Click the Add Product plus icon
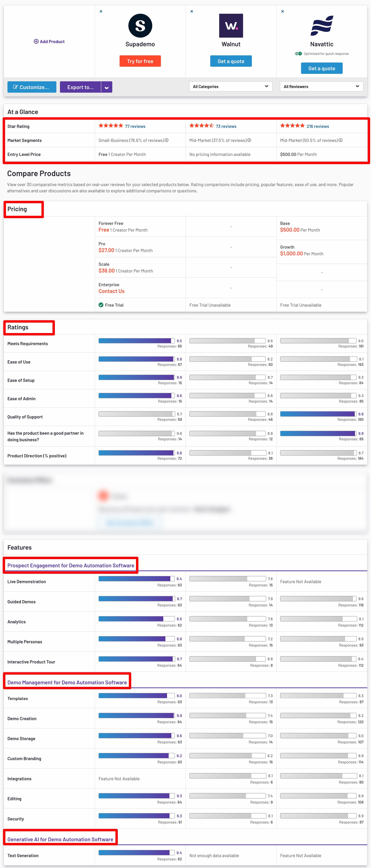This screenshot has width=371, height=868. 36,41
